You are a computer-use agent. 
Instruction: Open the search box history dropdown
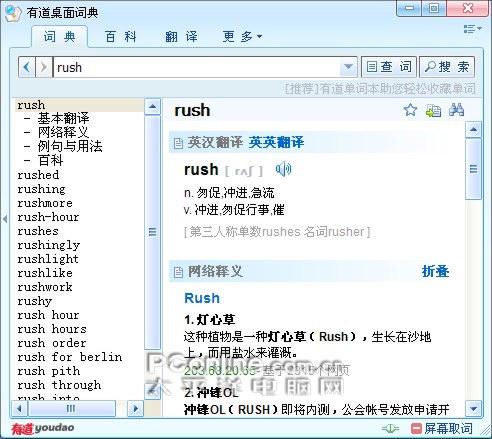tap(348, 67)
